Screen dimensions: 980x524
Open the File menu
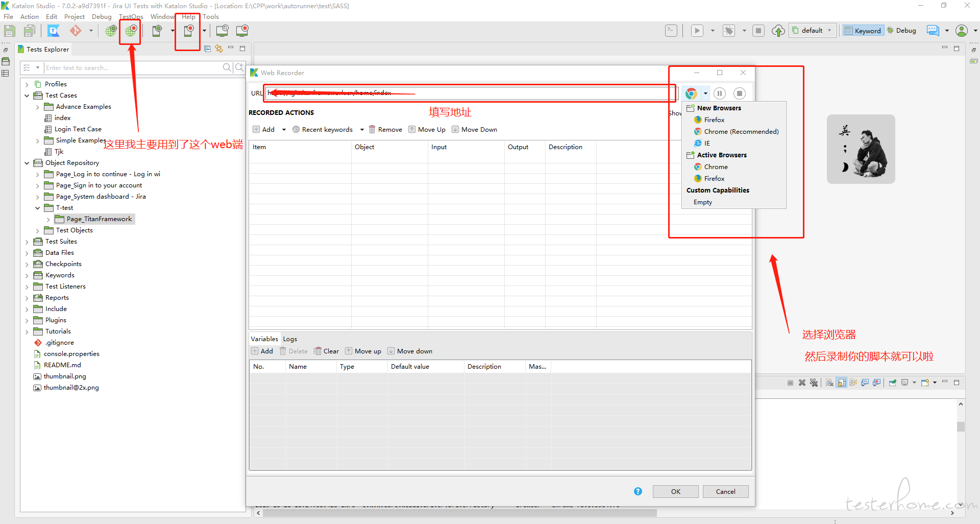(9, 16)
